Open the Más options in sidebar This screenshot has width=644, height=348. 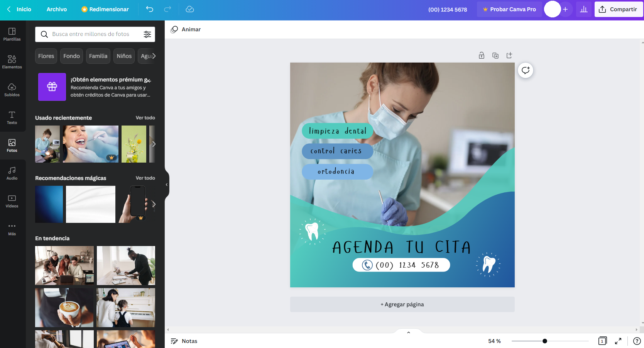click(12, 229)
